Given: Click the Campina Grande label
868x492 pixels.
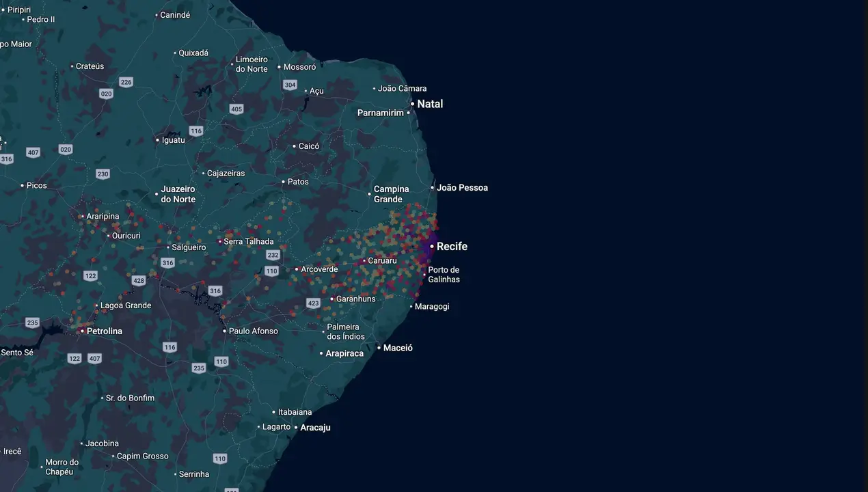Looking at the screenshot, I should (391, 194).
